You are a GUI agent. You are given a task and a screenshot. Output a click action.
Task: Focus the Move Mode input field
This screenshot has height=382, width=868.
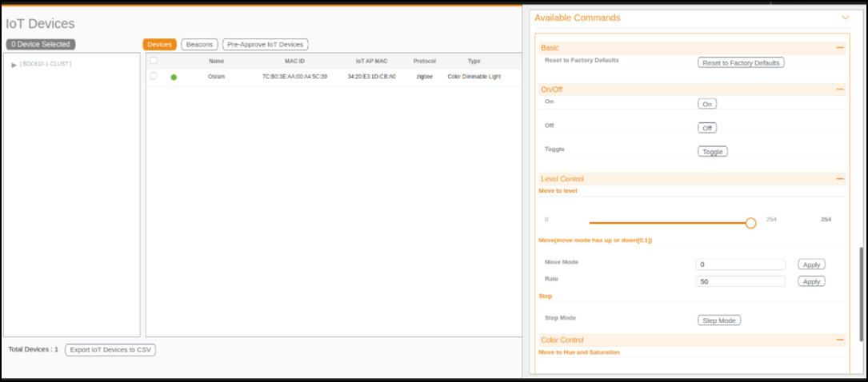click(741, 265)
